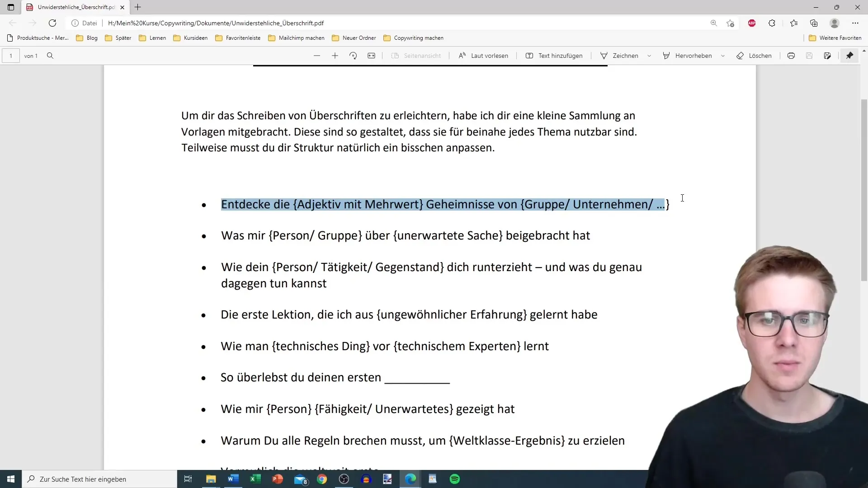Click the browser zoom magnifier icon
Viewport: 868px width, 488px height.
pos(714,23)
